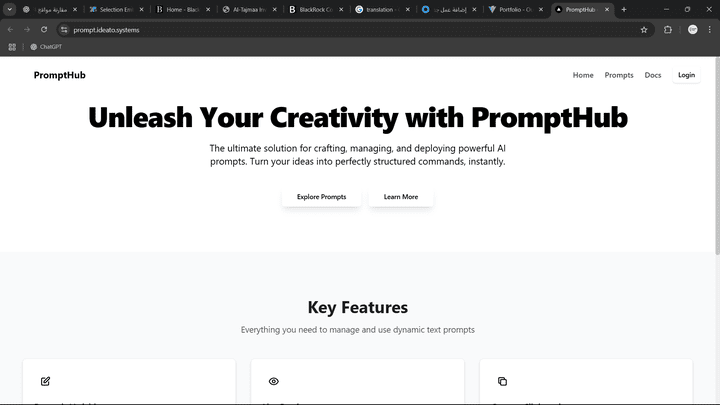The image size is (720, 405).
Task: Click the PromptHub tab favicon
Action: click(x=559, y=9)
